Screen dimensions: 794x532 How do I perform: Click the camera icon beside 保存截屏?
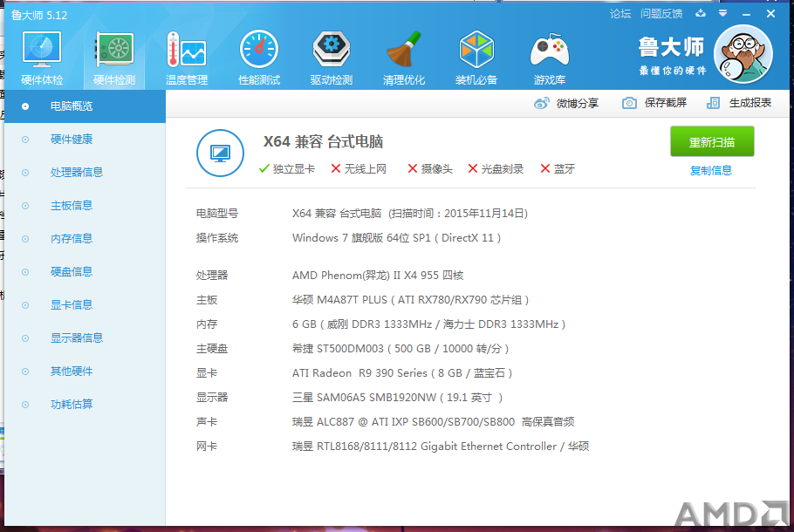pyautogui.click(x=629, y=103)
